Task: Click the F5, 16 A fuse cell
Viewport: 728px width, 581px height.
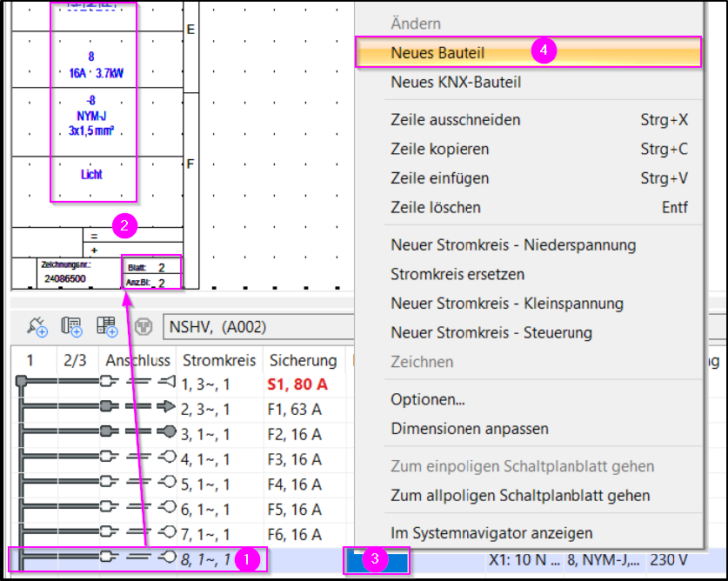Action: tap(294, 510)
